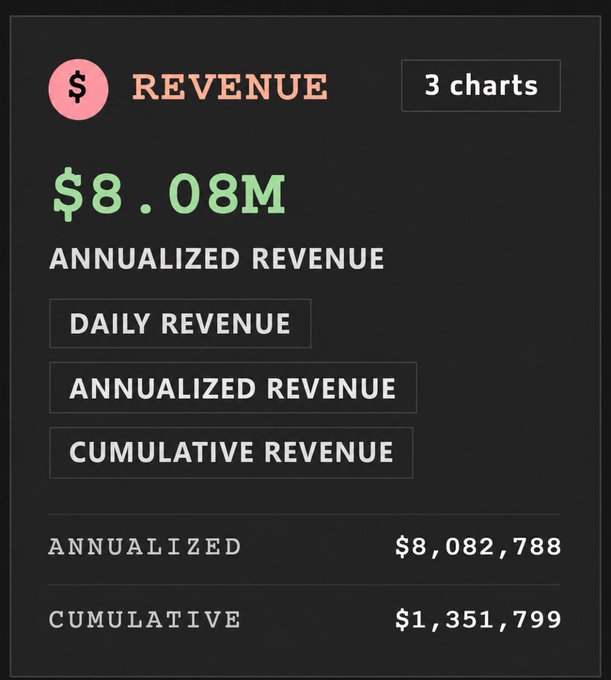
Task: Select the ANNUALIZED REVENUE caption under $8.08M
Action: point(216,258)
